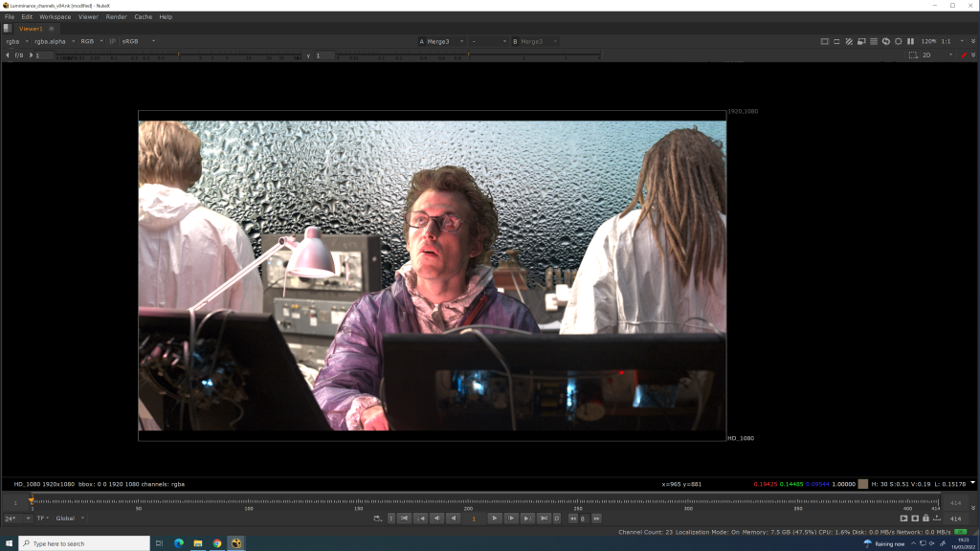This screenshot has width=980, height=551.
Task: Click the region of interest target icon
Action: [898, 41]
